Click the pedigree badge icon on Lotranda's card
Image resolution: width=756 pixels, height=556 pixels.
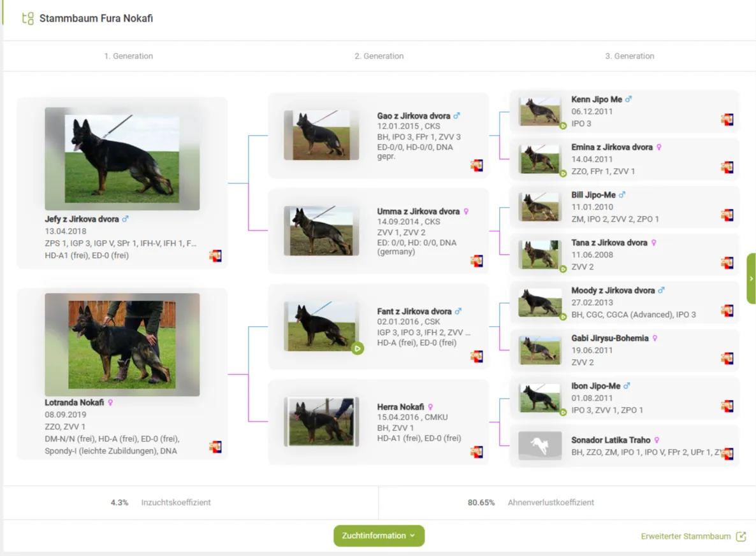(215, 447)
